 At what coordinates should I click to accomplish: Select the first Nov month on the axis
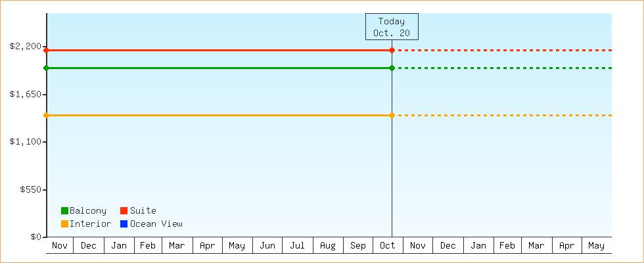(60, 246)
